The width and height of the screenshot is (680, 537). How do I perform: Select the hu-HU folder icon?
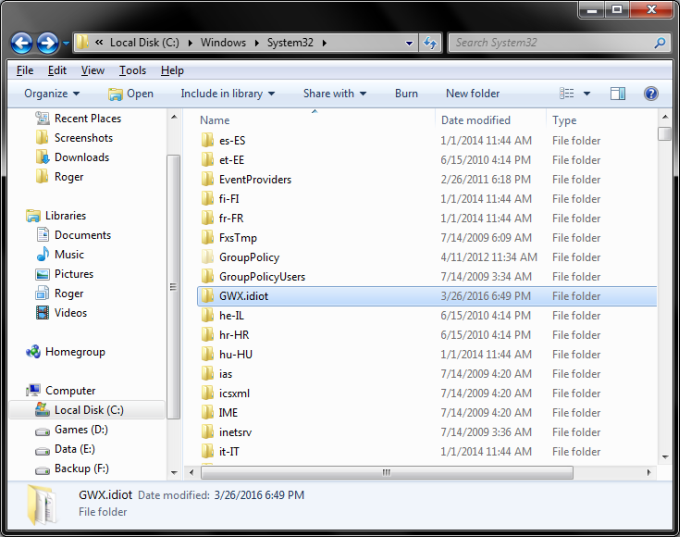[x=207, y=354]
